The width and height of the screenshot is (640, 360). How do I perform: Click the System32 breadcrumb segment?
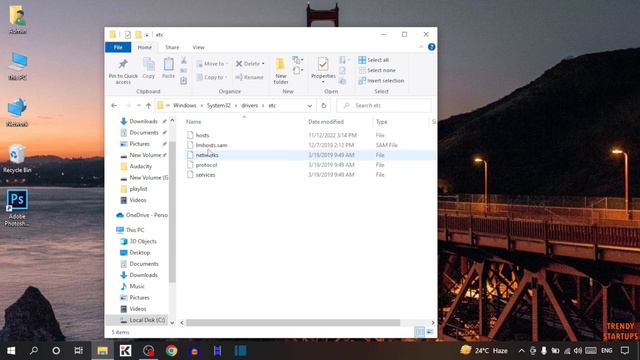(x=218, y=105)
